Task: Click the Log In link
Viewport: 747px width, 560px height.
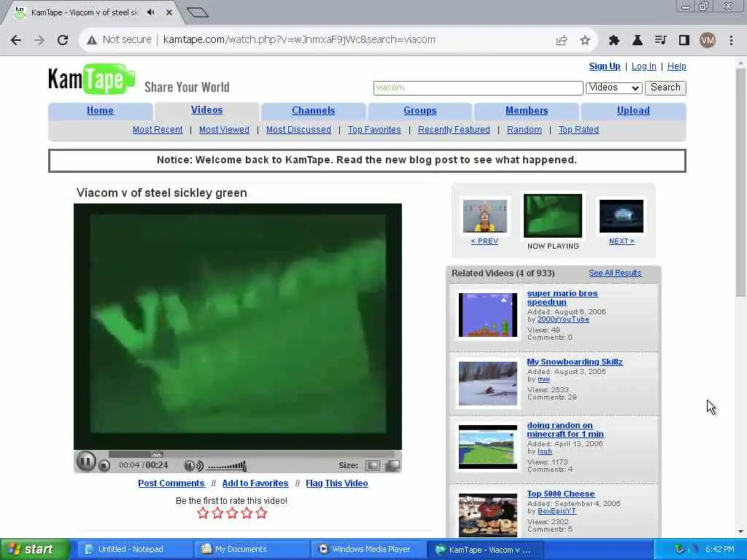Action: pyautogui.click(x=643, y=66)
